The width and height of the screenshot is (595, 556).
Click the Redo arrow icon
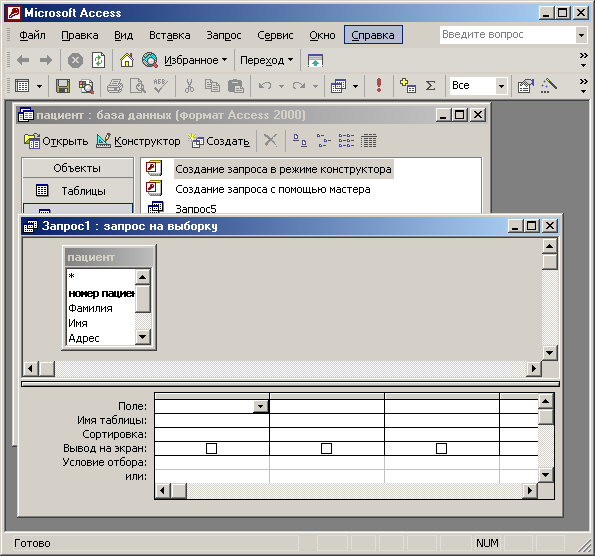(x=299, y=86)
